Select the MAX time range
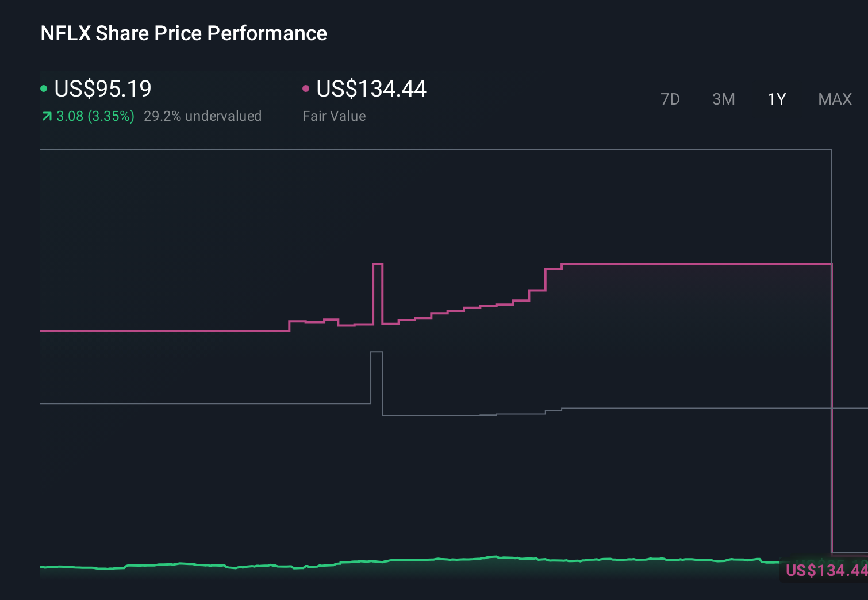The height and width of the screenshot is (600, 868). tap(834, 99)
